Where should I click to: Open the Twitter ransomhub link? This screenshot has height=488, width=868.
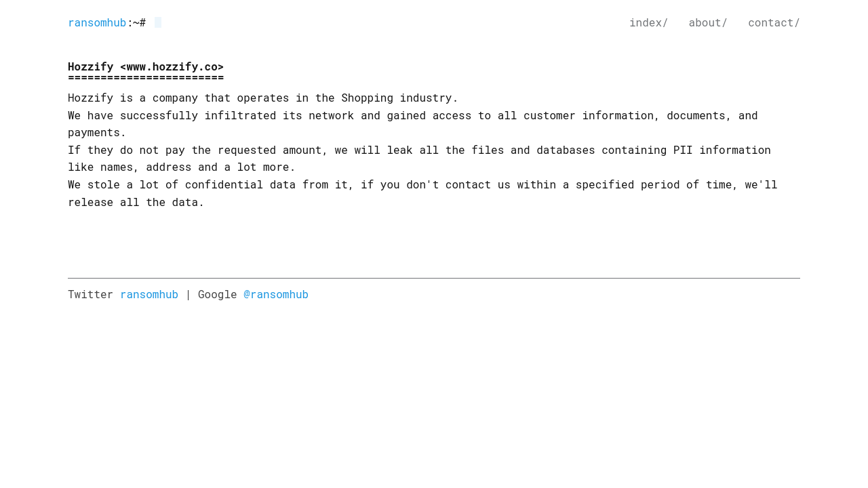149,294
